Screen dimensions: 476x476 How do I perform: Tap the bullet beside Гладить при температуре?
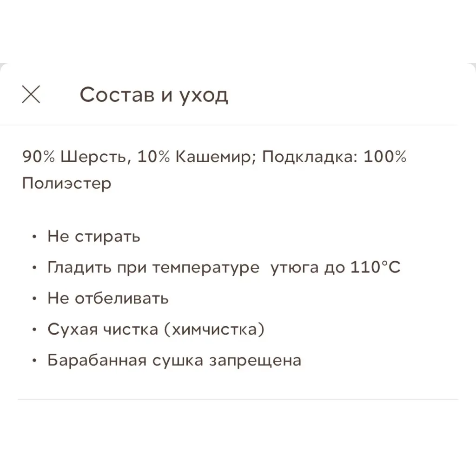[34, 268]
